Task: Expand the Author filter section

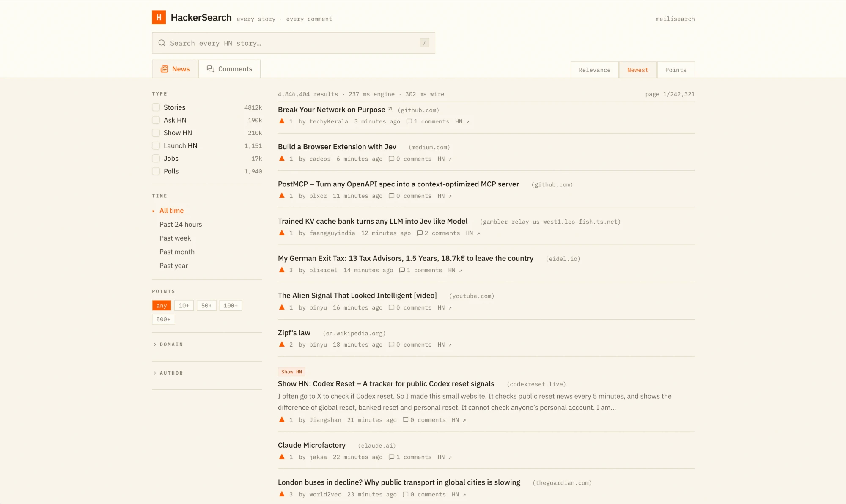Action: (x=168, y=373)
